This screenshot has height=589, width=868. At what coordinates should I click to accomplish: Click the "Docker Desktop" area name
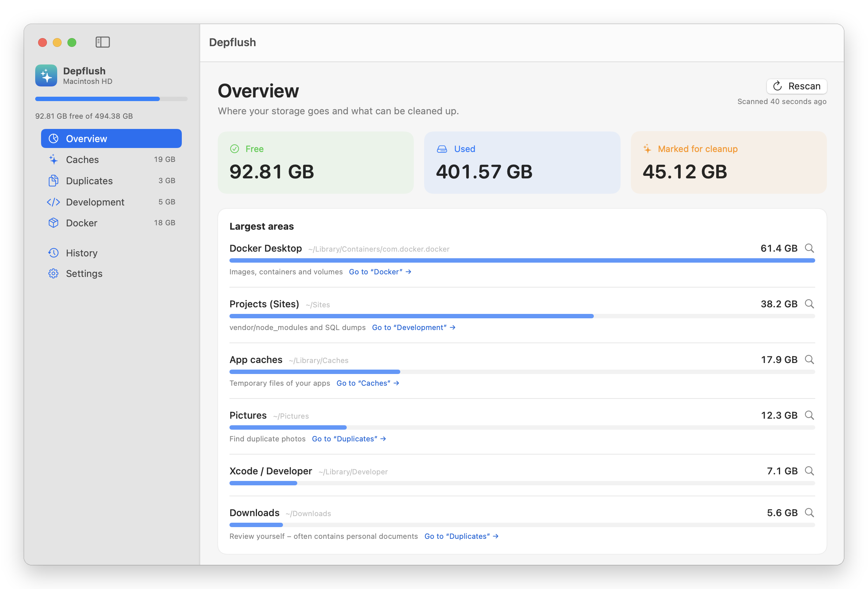[x=265, y=249]
